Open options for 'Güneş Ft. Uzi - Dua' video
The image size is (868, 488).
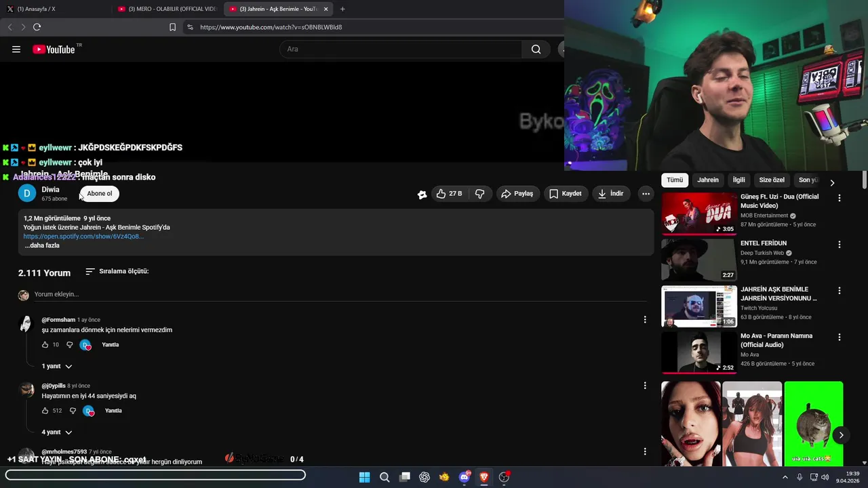click(840, 198)
